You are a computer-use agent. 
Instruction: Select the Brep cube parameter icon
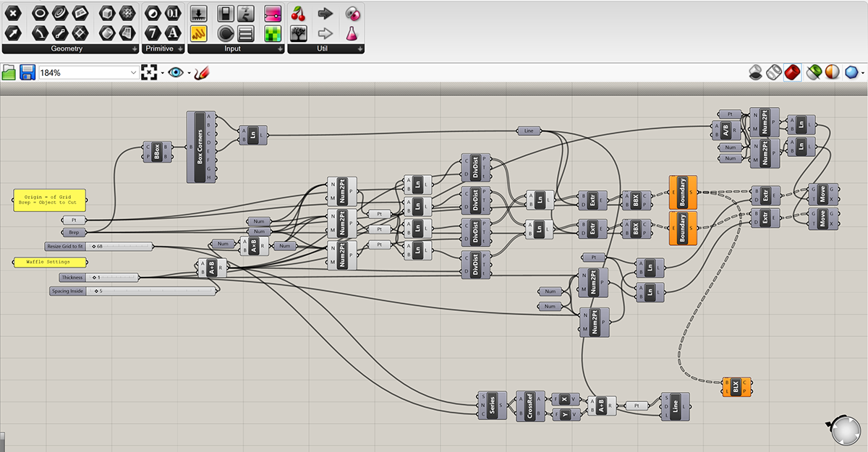(x=106, y=13)
